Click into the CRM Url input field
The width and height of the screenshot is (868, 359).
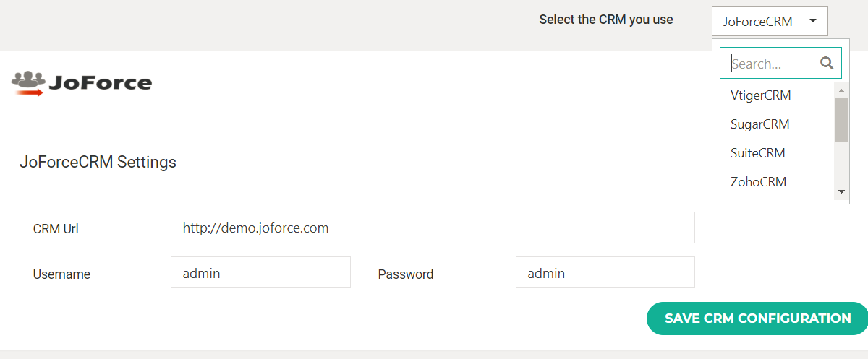pyautogui.click(x=433, y=228)
